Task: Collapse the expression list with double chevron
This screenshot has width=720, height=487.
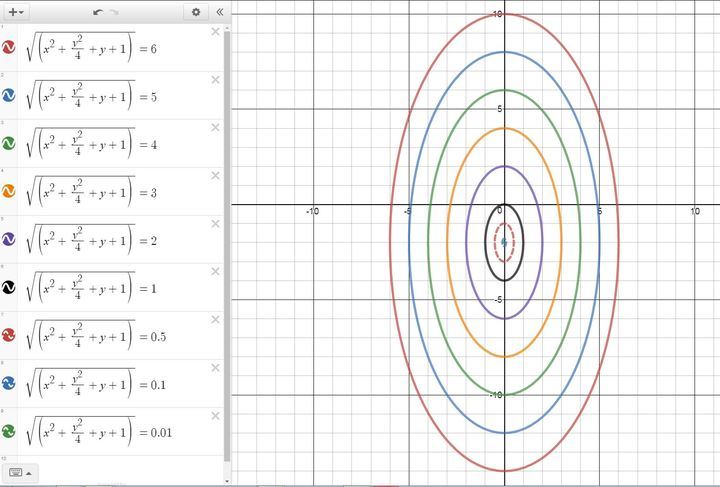Action: (219, 12)
